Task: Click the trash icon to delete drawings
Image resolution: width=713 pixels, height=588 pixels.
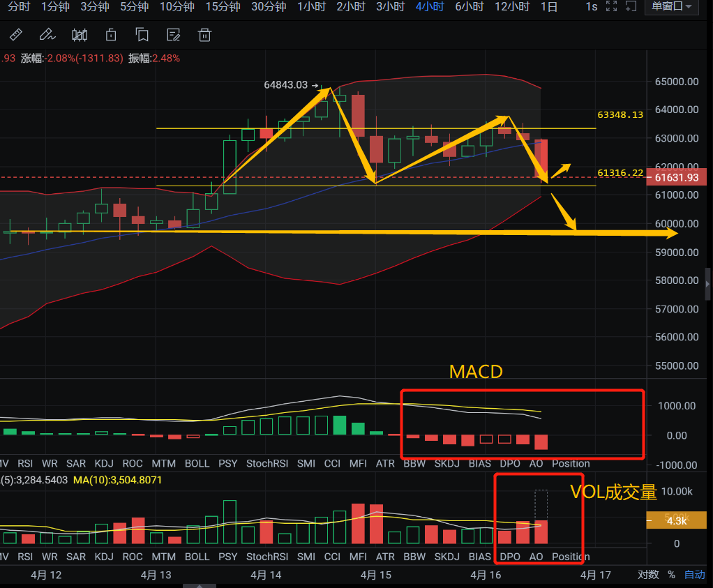Action: tap(204, 35)
